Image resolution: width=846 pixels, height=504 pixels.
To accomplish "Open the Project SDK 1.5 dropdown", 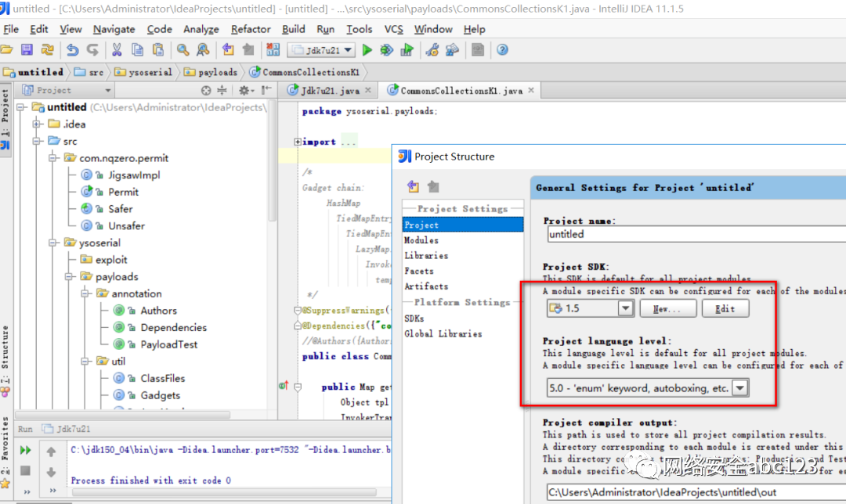I will 625,308.
